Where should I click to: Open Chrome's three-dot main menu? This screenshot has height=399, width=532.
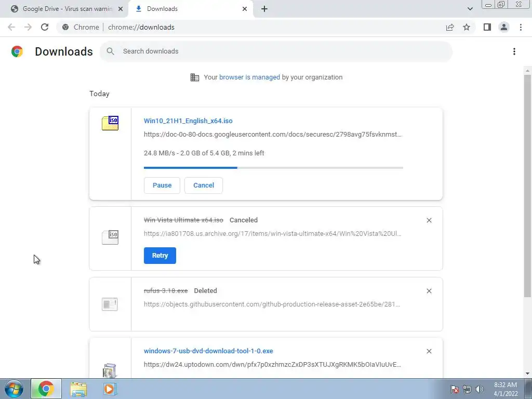point(521,27)
